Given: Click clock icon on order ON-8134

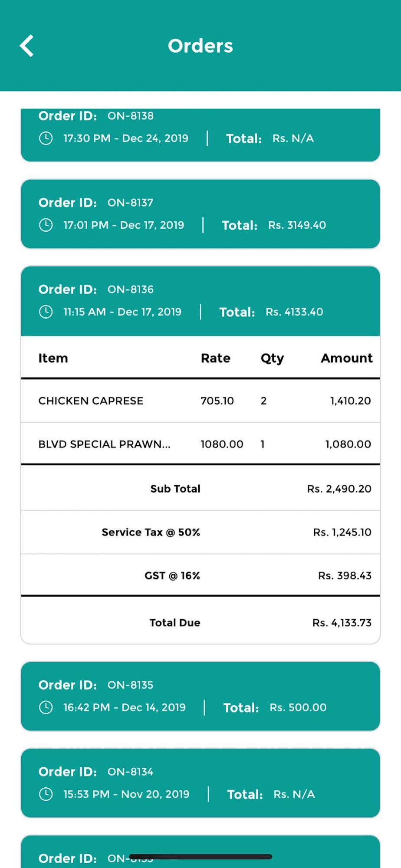Looking at the screenshot, I should coord(46,794).
